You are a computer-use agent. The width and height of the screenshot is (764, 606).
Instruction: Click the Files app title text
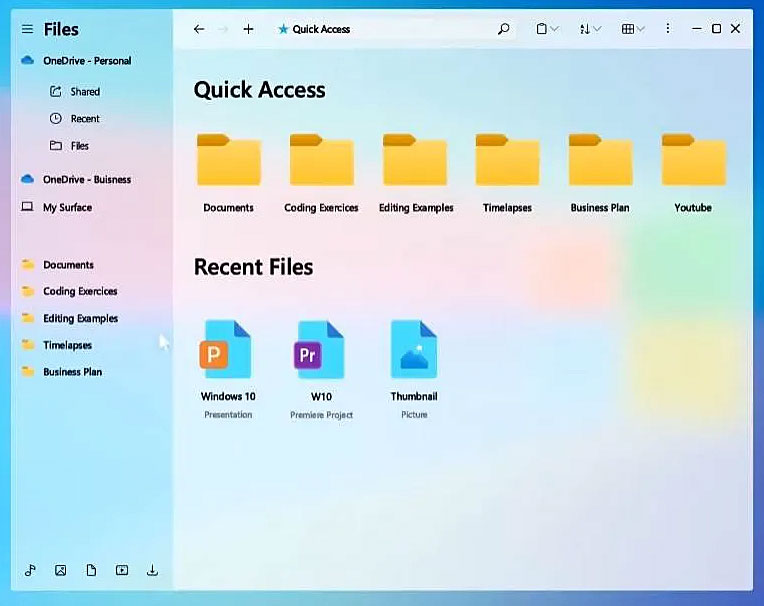pos(61,30)
